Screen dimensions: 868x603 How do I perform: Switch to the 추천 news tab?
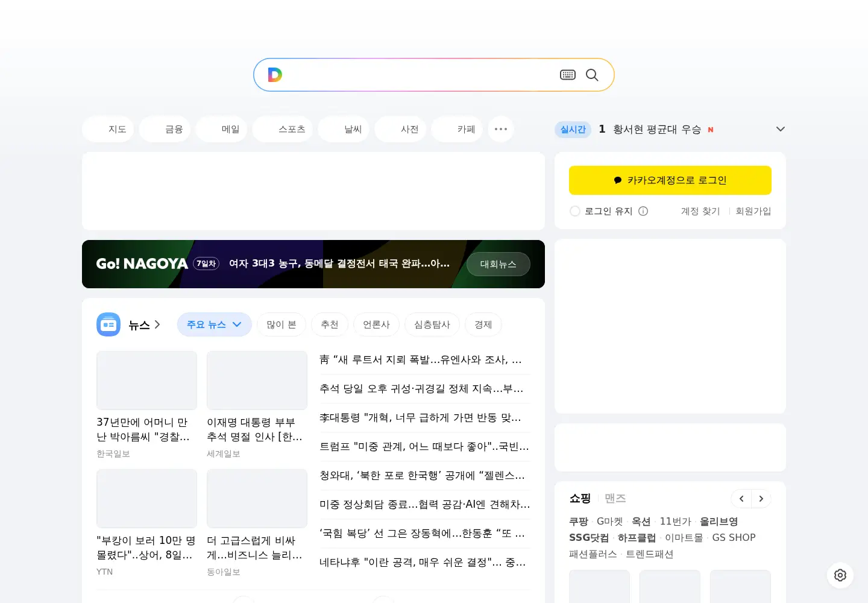pos(330,324)
